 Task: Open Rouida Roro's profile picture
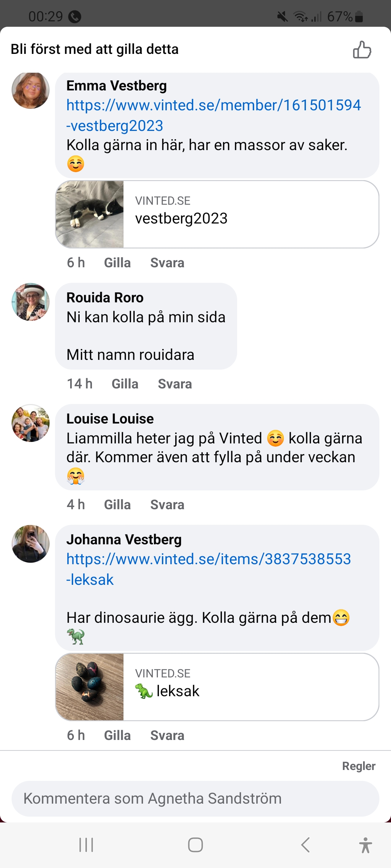(31, 302)
